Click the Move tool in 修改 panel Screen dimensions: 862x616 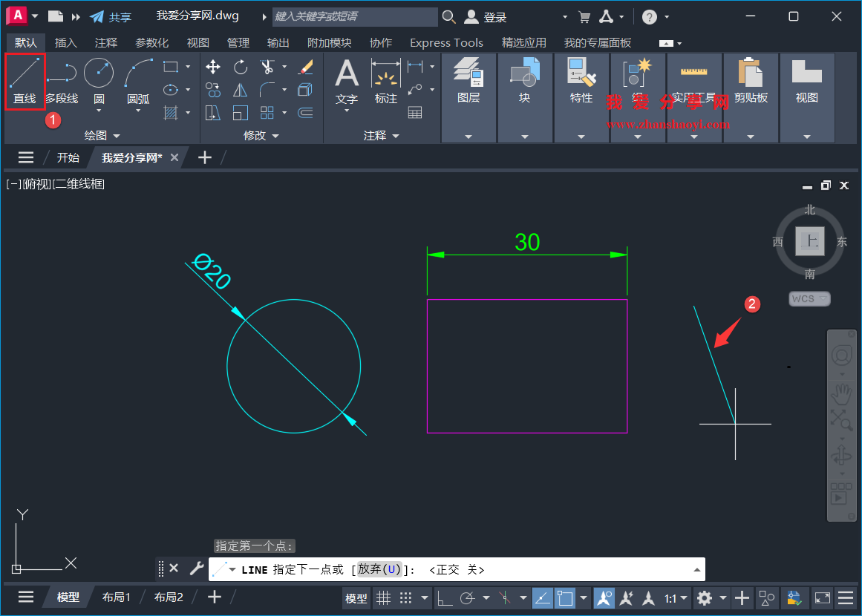213,67
